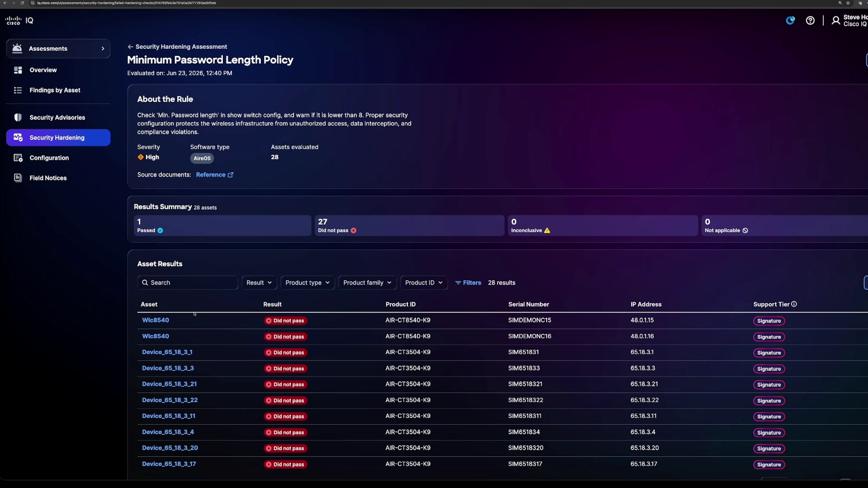Image resolution: width=868 pixels, height=488 pixels.
Task: Click the Cisco IQ logo
Action: [19, 20]
